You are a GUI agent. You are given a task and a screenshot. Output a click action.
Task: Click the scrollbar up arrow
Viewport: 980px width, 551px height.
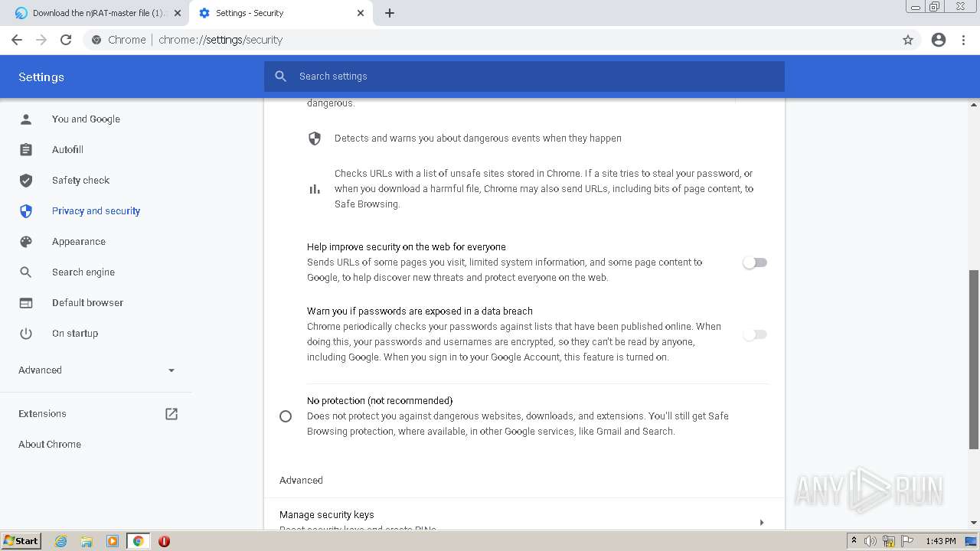pos(974,104)
